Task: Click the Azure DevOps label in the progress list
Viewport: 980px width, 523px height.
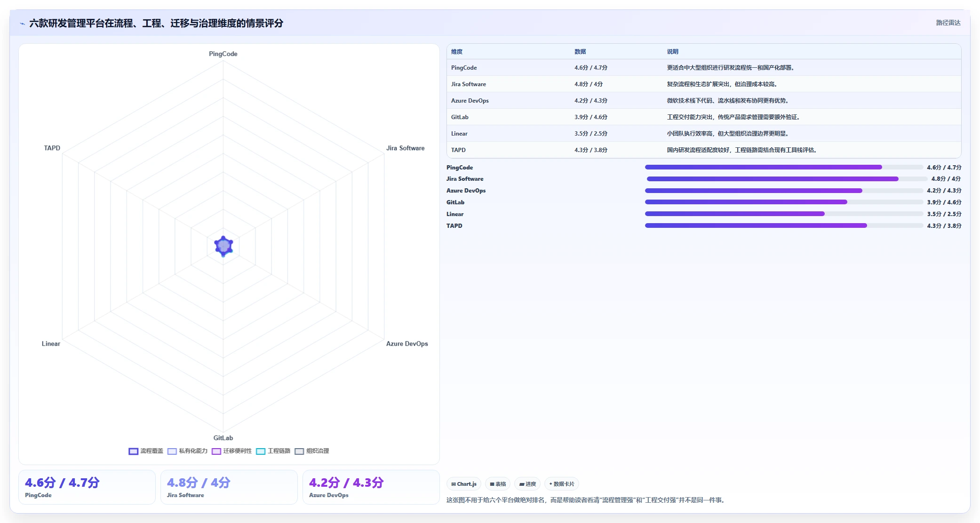Action: [466, 191]
